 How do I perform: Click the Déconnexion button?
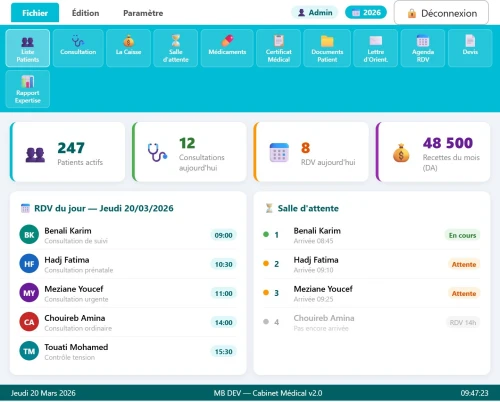441,13
